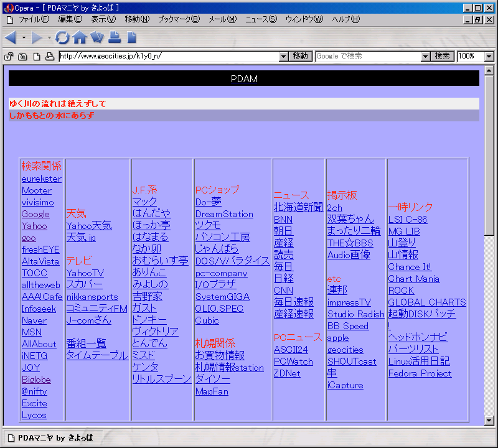Open the Forward button history dropdown
498x448 pixels.
[x=49, y=38]
